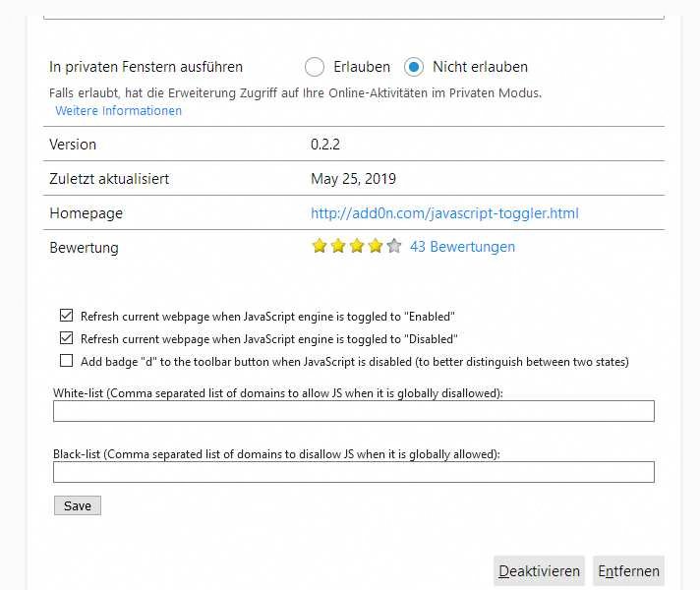Viewport: 700px width, 590px height.
Task: Click the first yellow rating star
Action: pyautogui.click(x=320, y=247)
